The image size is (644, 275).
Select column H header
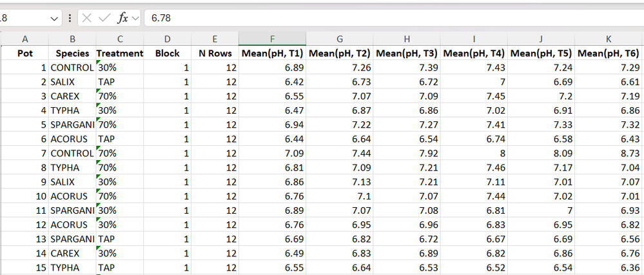point(407,39)
